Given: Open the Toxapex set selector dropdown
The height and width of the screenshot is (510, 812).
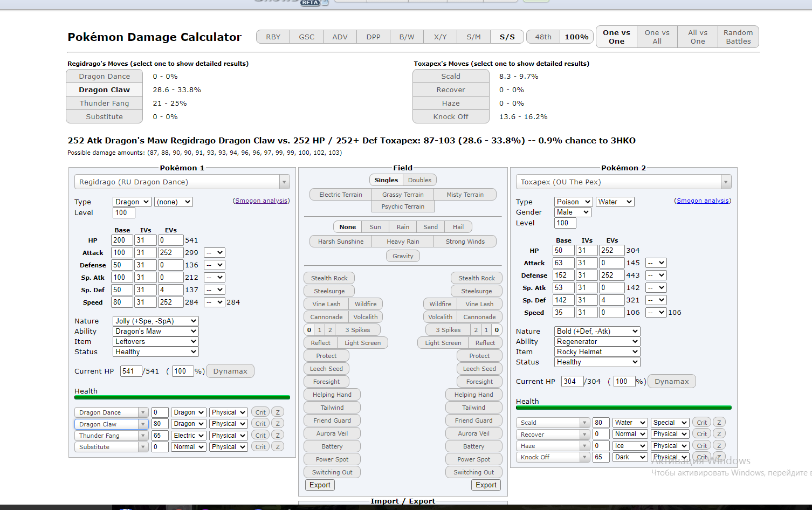Looking at the screenshot, I should [624, 182].
